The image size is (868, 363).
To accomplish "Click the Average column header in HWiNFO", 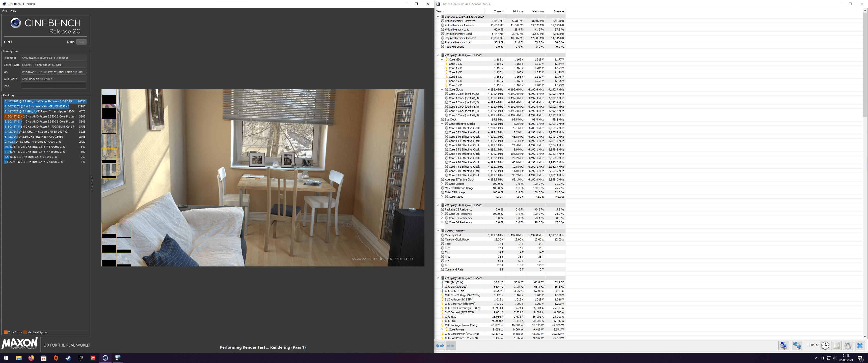I will [x=555, y=11].
